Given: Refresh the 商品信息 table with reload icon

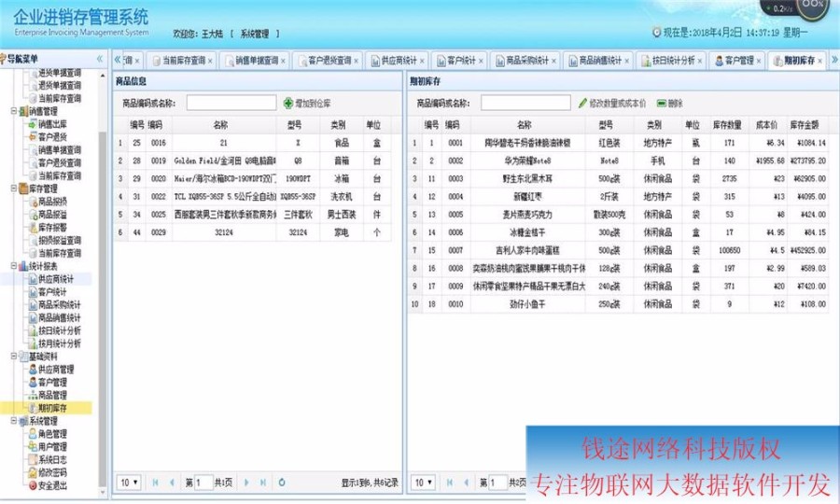Looking at the screenshot, I should [282, 483].
